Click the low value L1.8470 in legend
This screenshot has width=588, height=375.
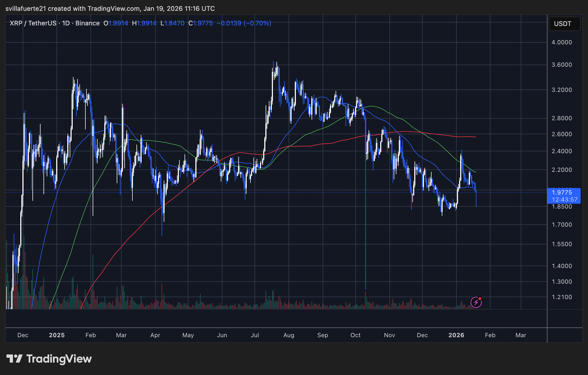point(173,23)
